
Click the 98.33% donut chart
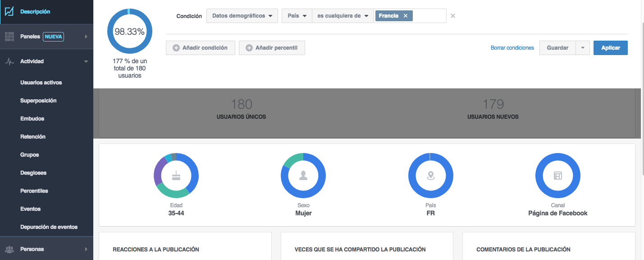(x=130, y=32)
